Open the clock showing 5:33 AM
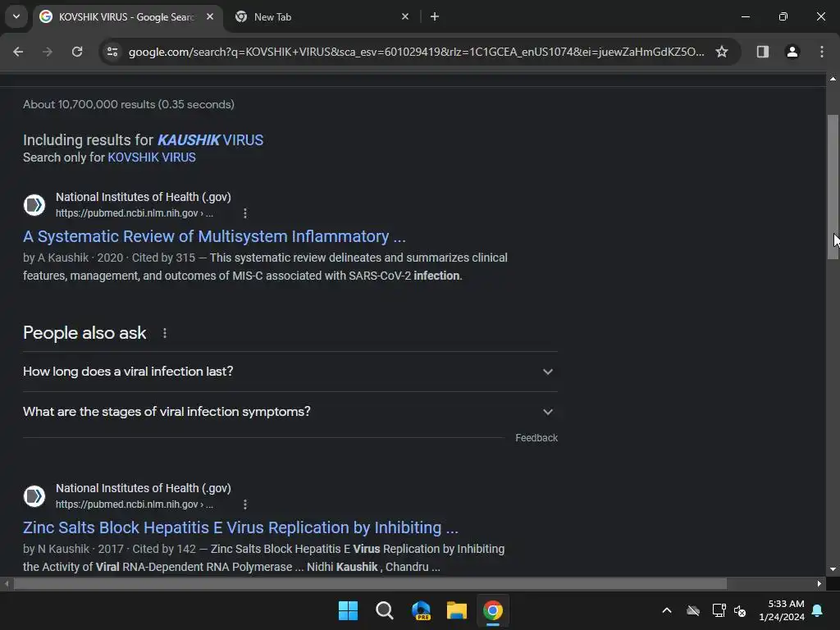This screenshot has width=840, height=630. [x=782, y=610]
